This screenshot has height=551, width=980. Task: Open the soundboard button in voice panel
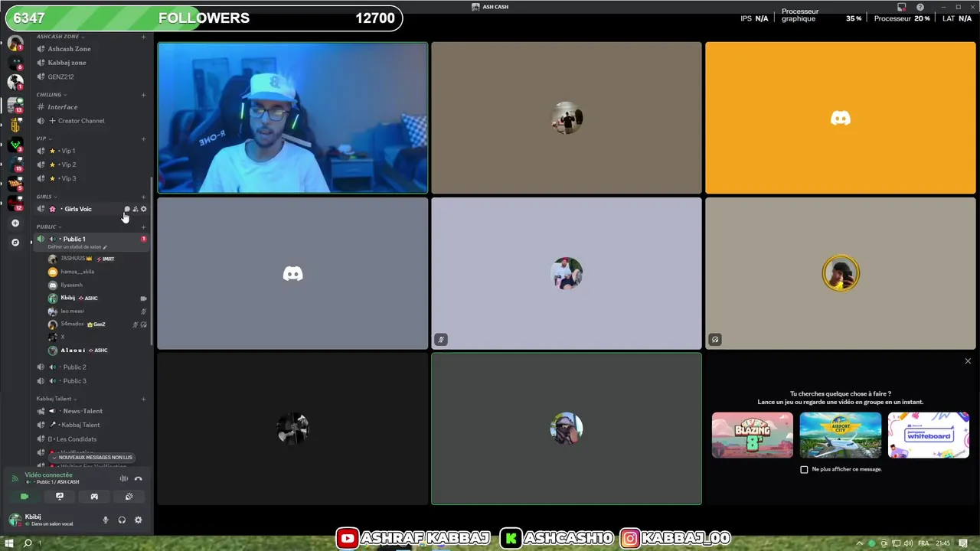129,497
